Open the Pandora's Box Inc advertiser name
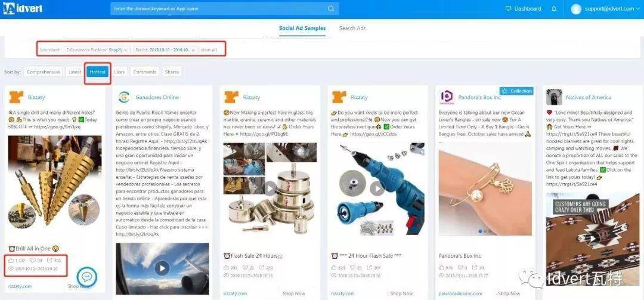The height and width of the screenshot is (300, 644). point(479,97)
